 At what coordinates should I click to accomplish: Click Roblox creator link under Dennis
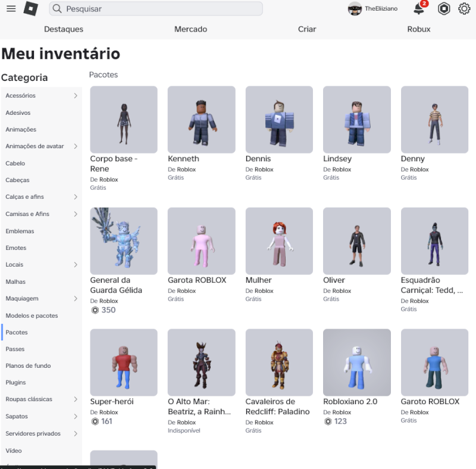coord(264,170)
